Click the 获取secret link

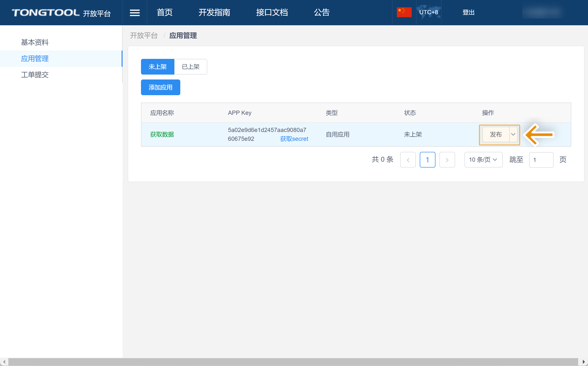(294, 139)
